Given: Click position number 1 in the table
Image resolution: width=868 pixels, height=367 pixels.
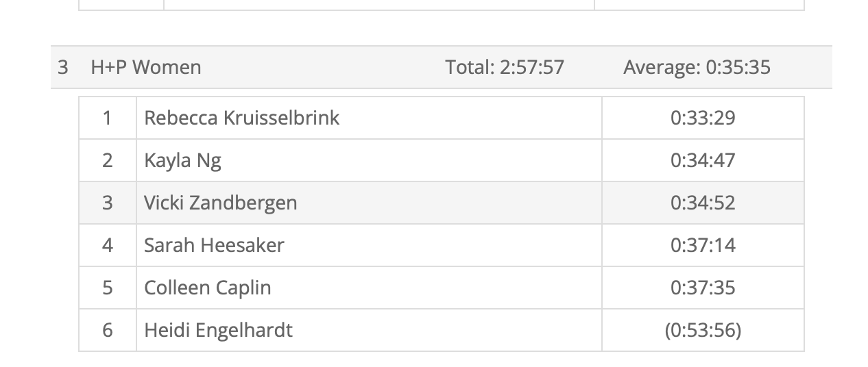Looking at the screenshot, I should click(108, 118).
